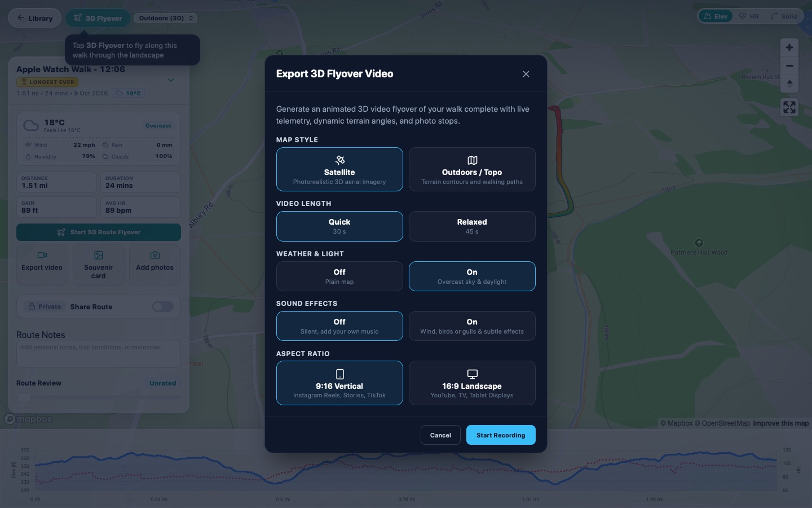Image resolution: width=812 pixels, height=508 pixels.
Task: Click Start 3D Route Flyover button
Action: (x=99, y=232)
